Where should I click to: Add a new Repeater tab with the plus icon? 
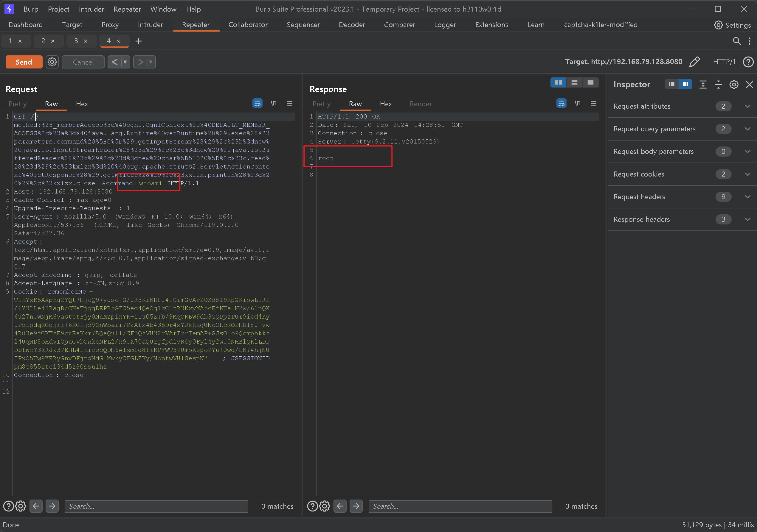139,41
